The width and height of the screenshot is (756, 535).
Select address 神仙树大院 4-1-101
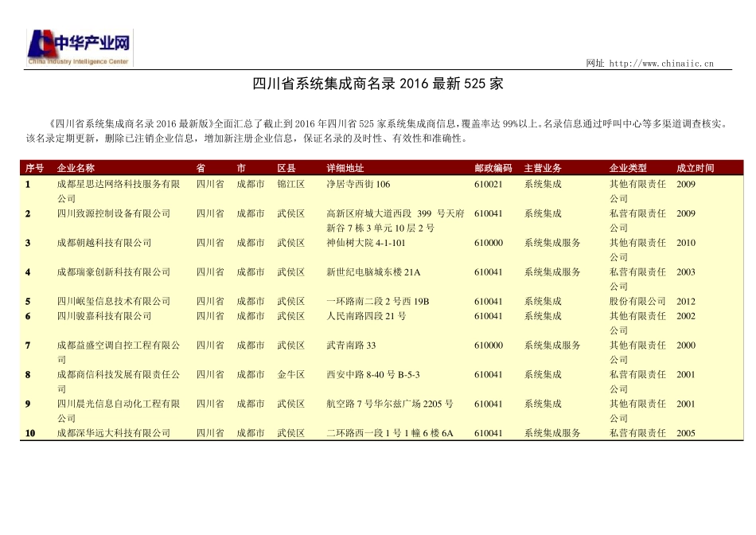click(x=366, y=243)
